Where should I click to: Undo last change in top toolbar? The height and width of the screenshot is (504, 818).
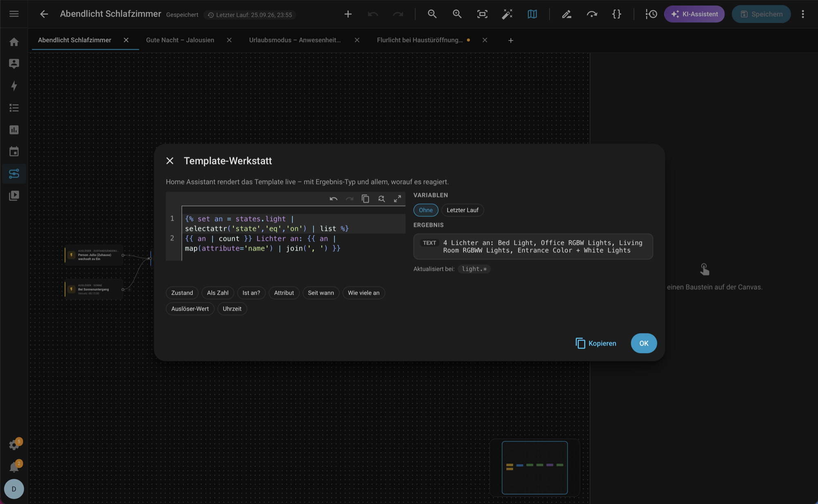(373, 14)
